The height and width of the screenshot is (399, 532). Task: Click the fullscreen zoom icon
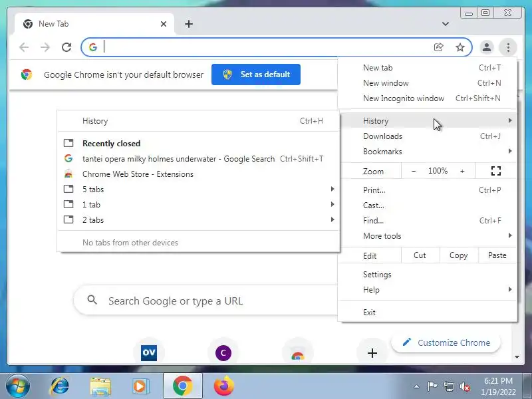pos(496,171)
